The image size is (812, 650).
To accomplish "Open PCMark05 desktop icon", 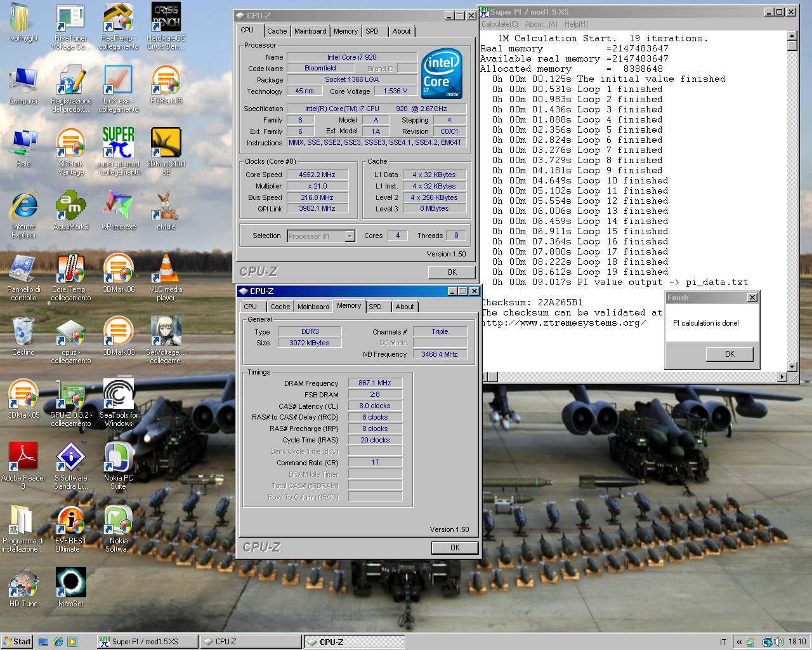I will point(166,86).
